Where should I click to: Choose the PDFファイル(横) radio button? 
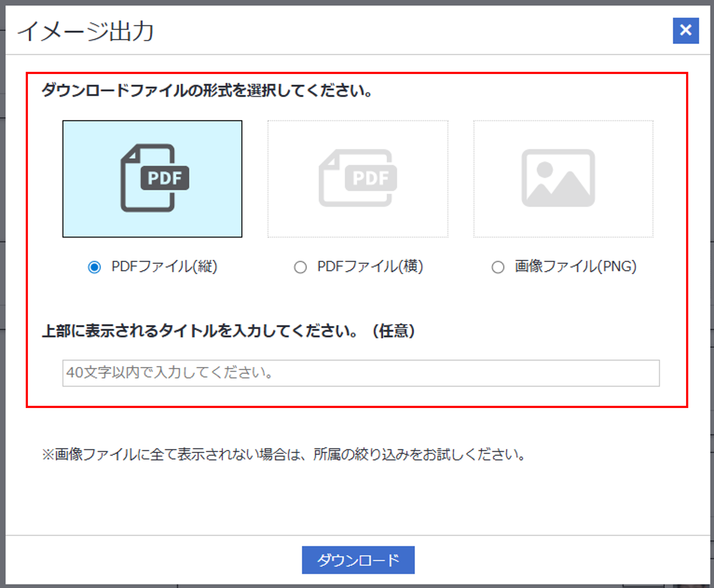pos(300,267)
